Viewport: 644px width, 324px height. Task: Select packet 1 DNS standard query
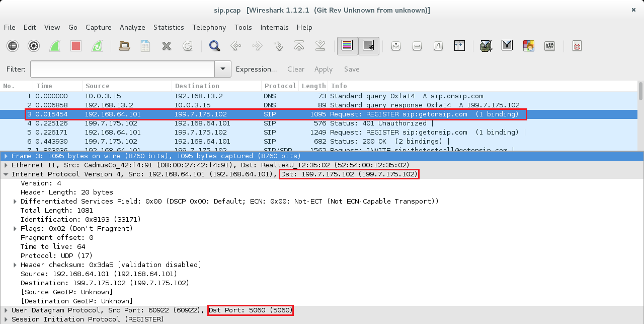(318, 96)
